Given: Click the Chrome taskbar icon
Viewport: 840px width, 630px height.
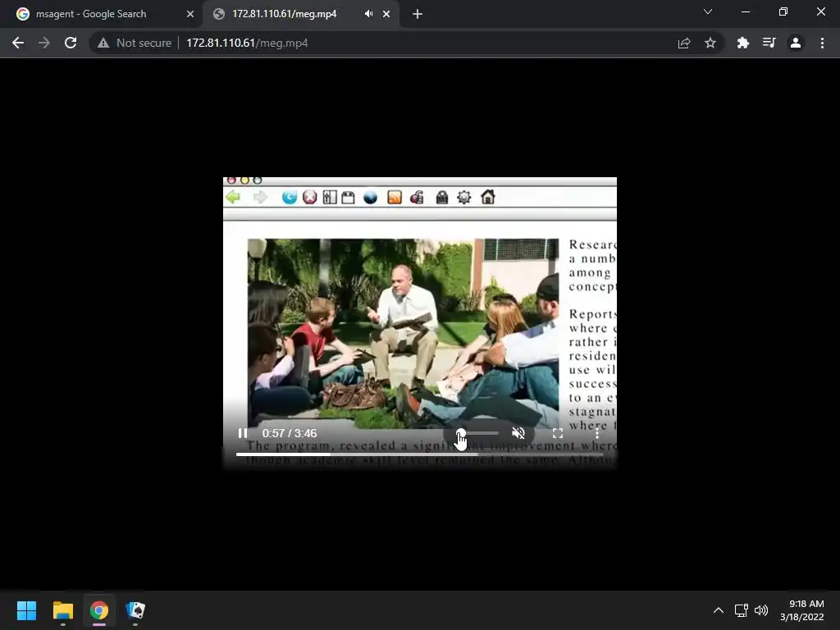Looking at the screenshot, I should pos(99,610).
